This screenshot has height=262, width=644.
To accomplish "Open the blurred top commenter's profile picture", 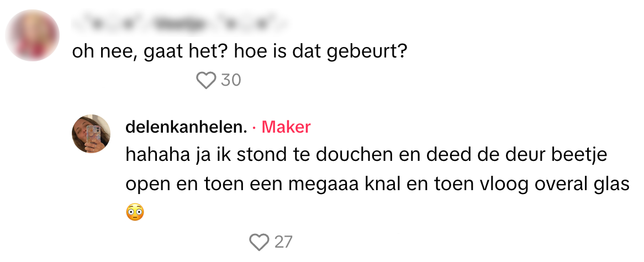I will (33, 35).
